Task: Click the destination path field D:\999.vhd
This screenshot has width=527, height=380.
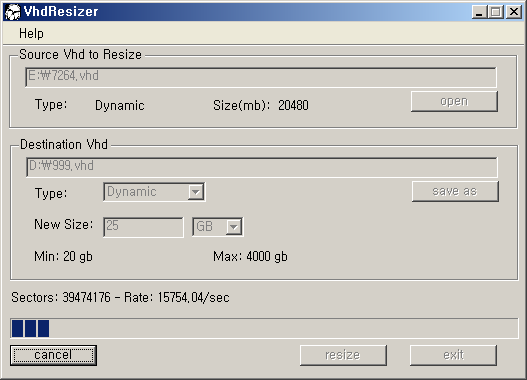Action: tap(262, 167)
